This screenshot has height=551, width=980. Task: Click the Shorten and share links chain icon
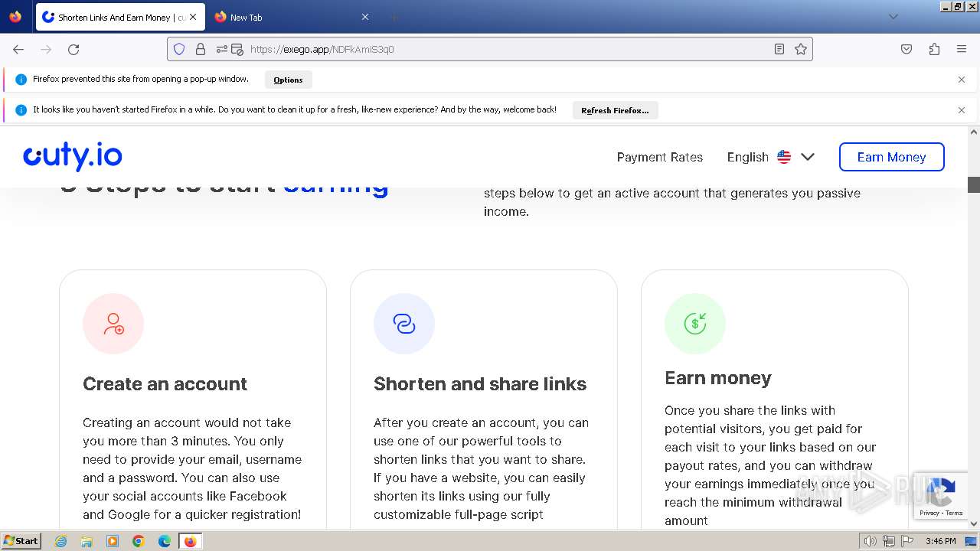pos(404,324)
